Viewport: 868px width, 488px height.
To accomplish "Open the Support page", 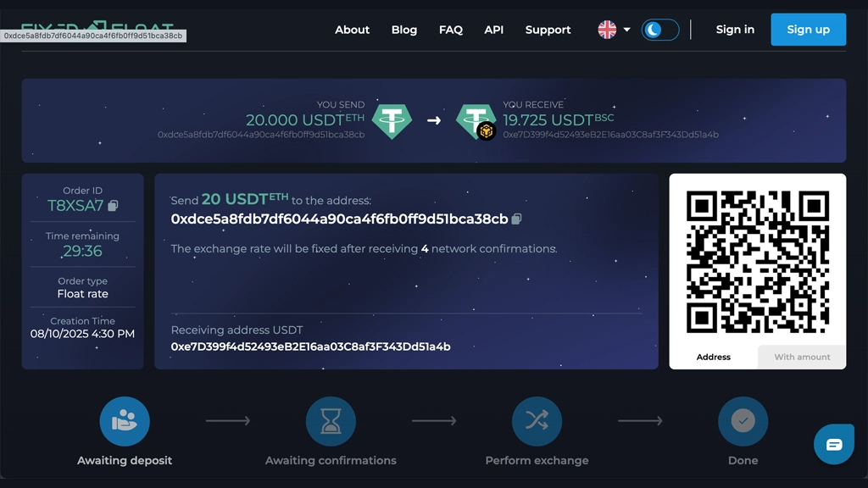I will (548, 30).
